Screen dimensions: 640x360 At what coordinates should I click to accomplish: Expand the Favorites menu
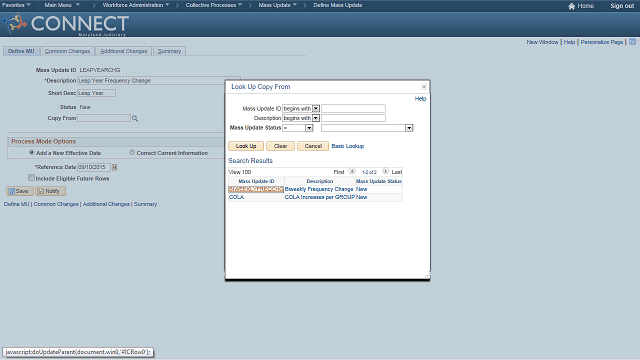[16, 5]
